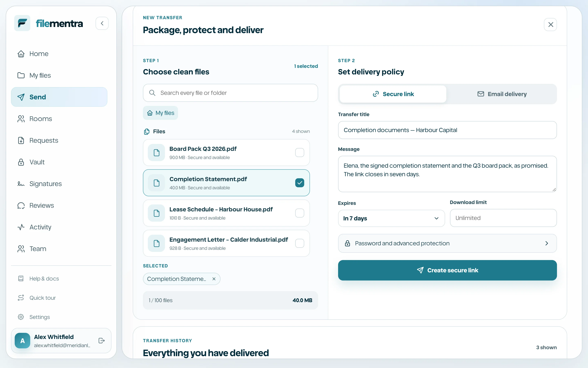588x368 pixels.
Task: Go to My files in sidebar
Action: (x=59, y=75)
